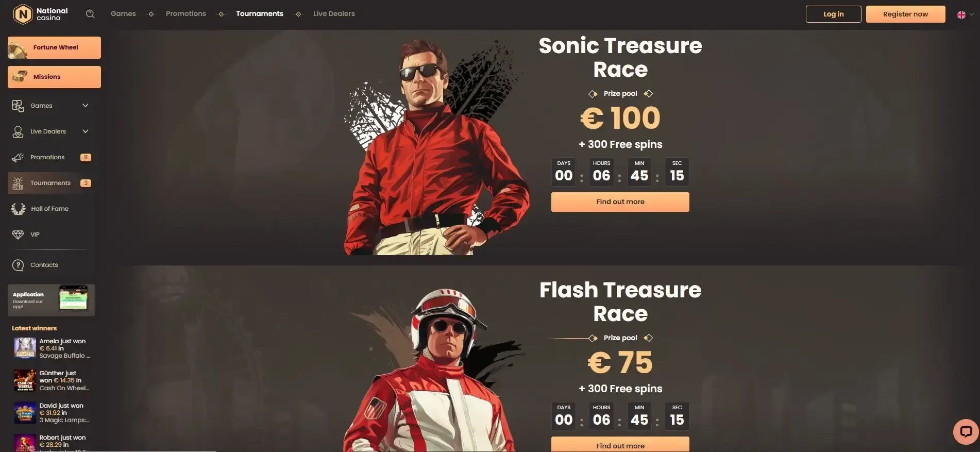Viewport: 980px width, 452px height.
Task: Expand the Games chevron in sidebar
Action: pyautogui.click(x=86, y=106)
